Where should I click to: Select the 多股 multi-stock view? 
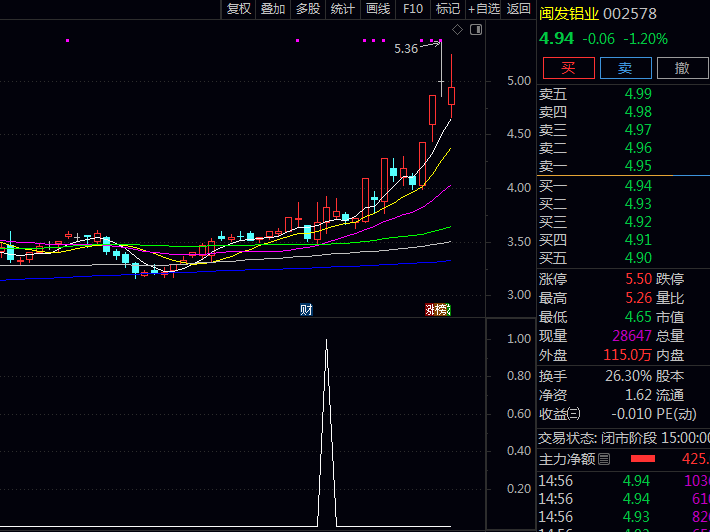point(308,9)
